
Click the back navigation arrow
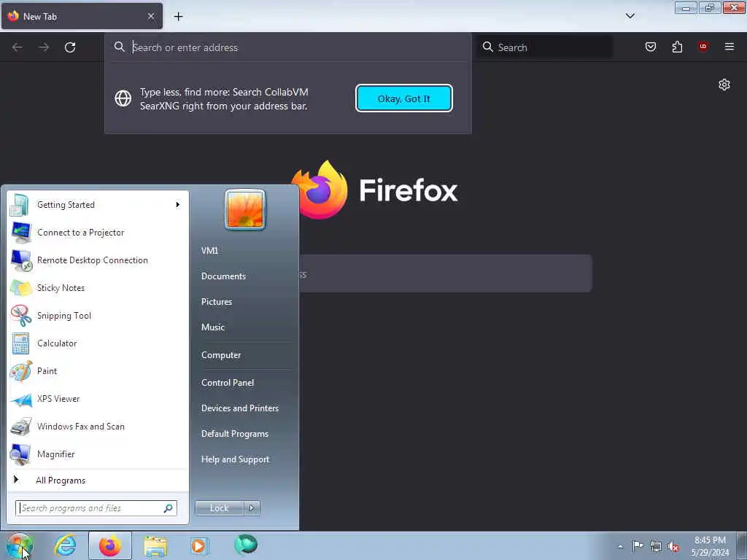(18, 47)
